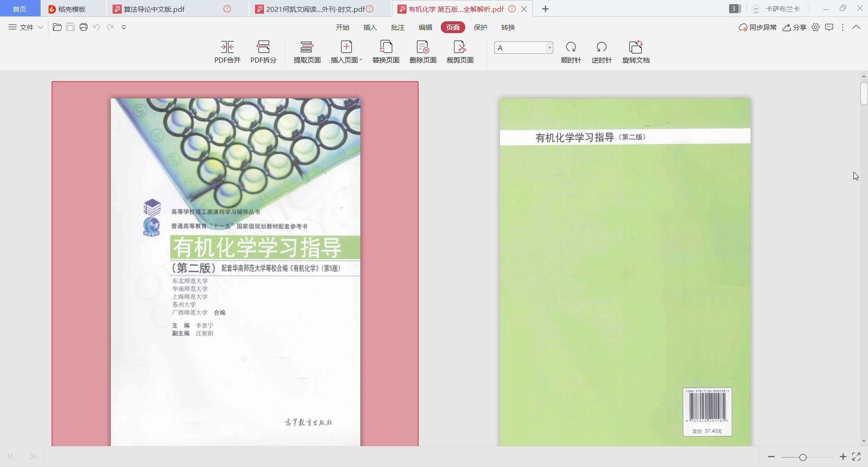
Task: Click the save icon in quick toolbar
Action: 70,27
